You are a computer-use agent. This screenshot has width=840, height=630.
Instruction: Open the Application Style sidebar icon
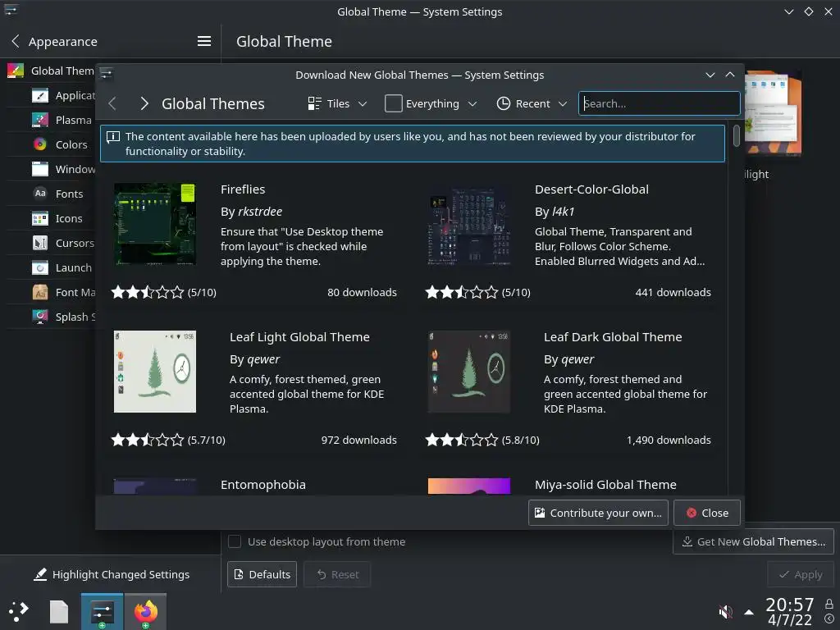(40, 95)
